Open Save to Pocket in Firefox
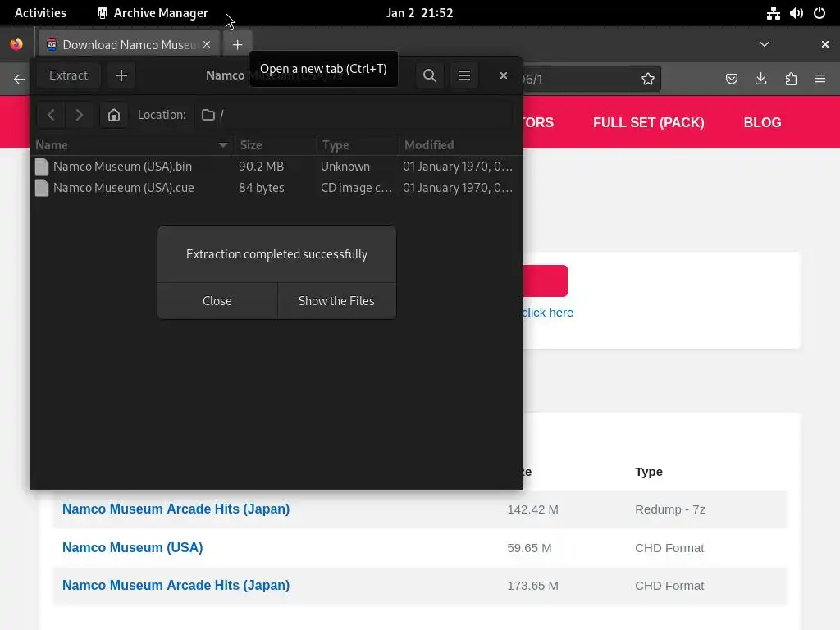 point(731,80)
